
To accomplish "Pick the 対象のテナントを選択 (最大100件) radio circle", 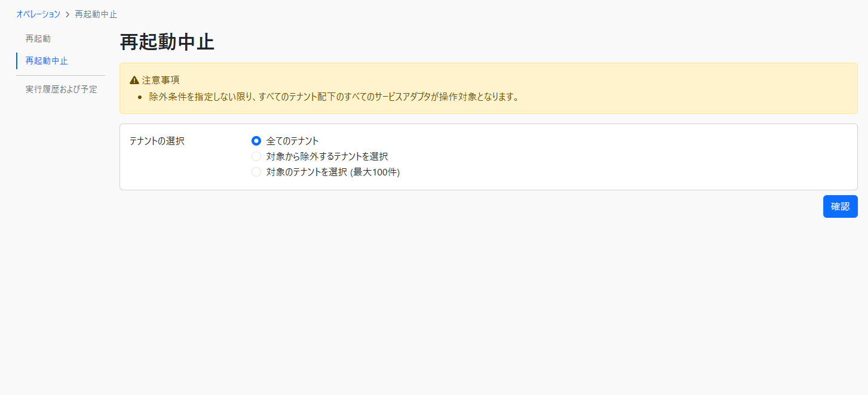I will pos(256,172).
